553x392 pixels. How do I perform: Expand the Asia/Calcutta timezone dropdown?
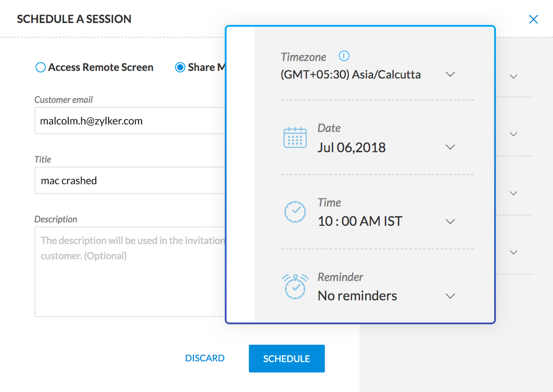(x=450, y=75)
